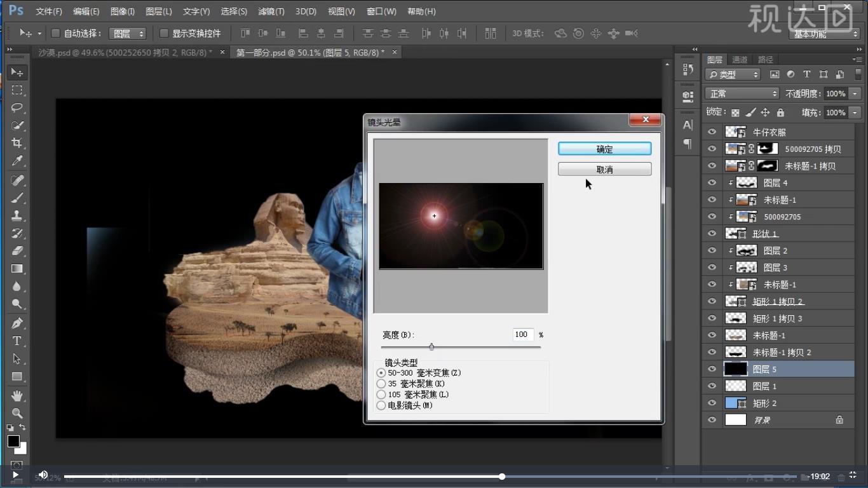Click the 确定 button in lens flare dialog
This screenshot has height=488, width=868.
point(604,149)
